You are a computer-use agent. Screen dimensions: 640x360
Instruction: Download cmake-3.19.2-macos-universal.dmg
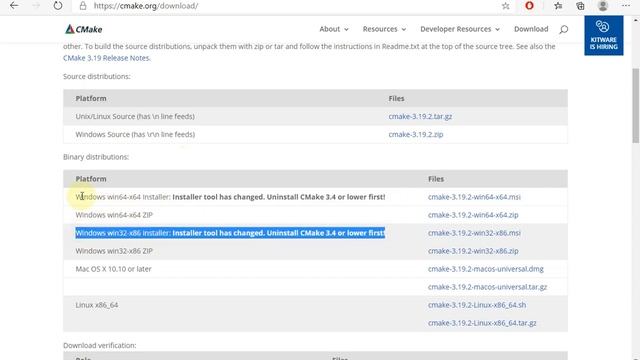[x=486, y=269]
